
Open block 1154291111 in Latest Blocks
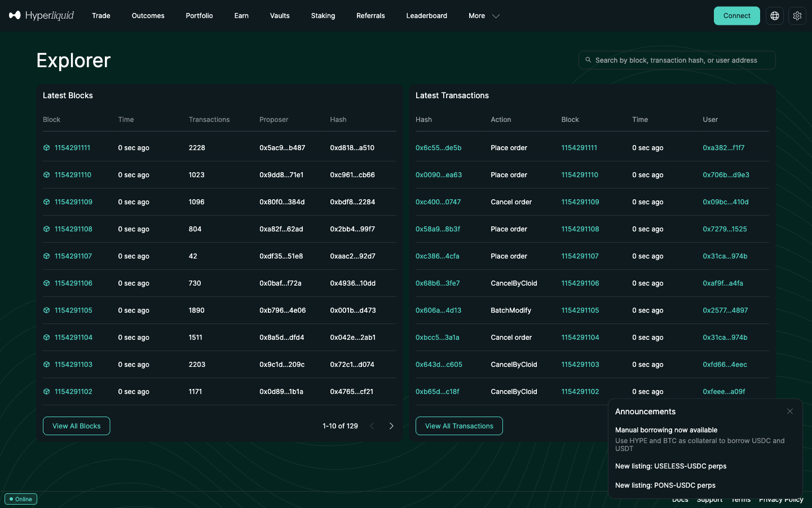tap(72, 148)
